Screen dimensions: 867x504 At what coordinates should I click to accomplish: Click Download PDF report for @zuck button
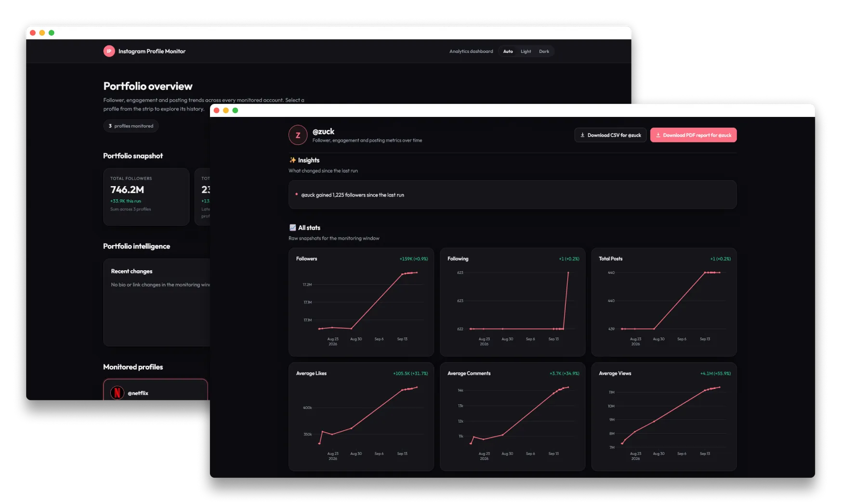point(693,135)
